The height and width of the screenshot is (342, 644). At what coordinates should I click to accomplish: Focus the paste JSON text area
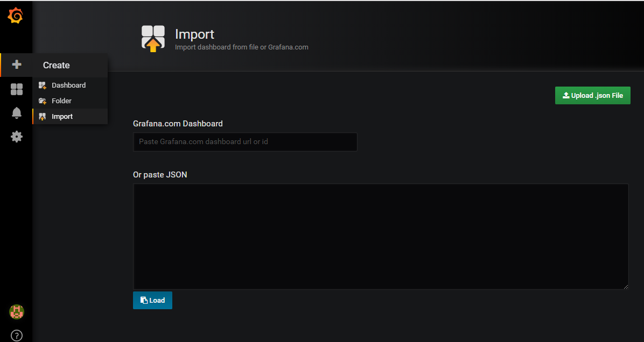(x=381, y=237)
